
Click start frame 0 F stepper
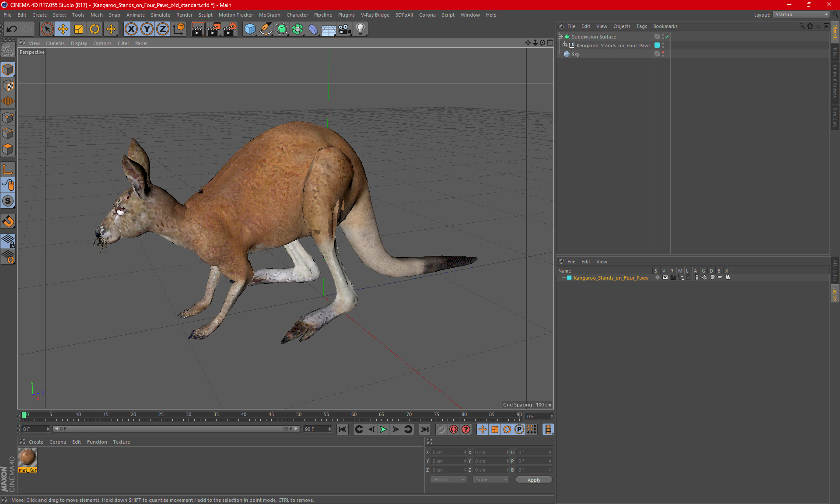coord(48,429)
